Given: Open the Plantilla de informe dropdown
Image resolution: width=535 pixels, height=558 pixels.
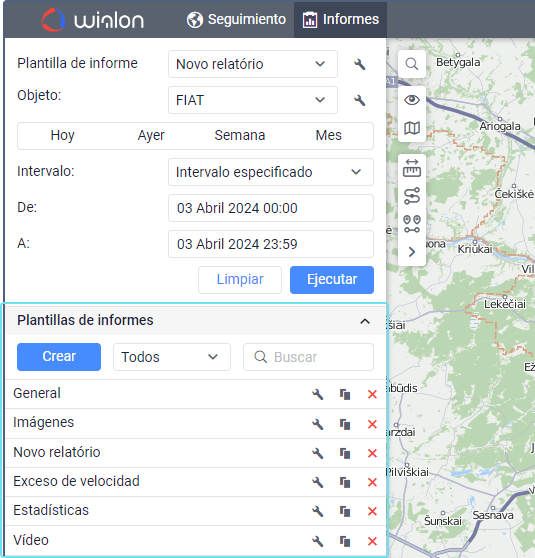Looking at the screenshot, I should (253, 64).
